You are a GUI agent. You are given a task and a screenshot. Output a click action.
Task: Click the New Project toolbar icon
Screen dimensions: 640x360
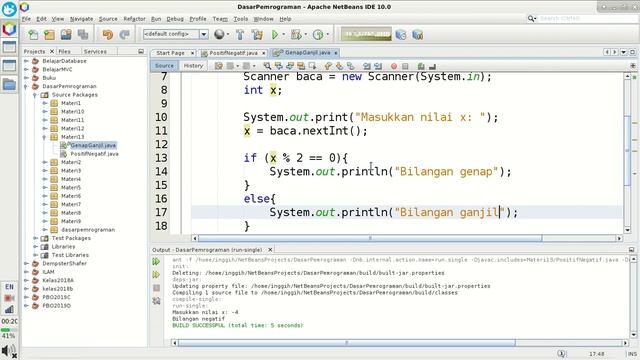[x=49, y=35]
